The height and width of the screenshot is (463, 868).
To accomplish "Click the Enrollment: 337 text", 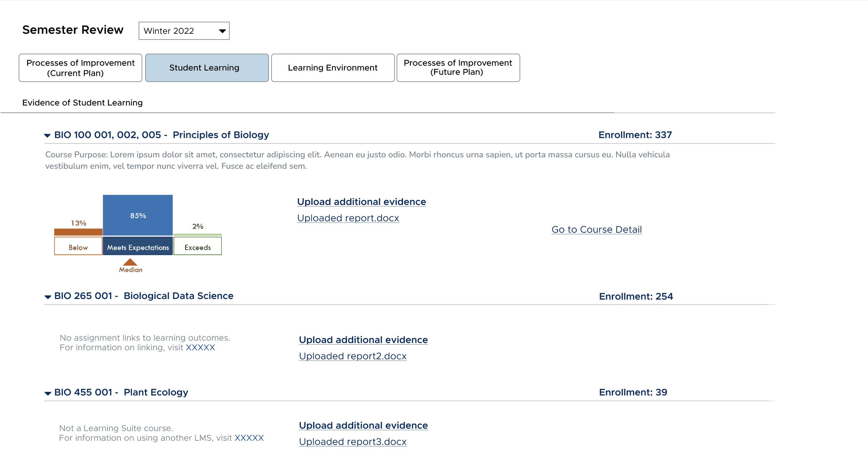I will tap(635, 135).
